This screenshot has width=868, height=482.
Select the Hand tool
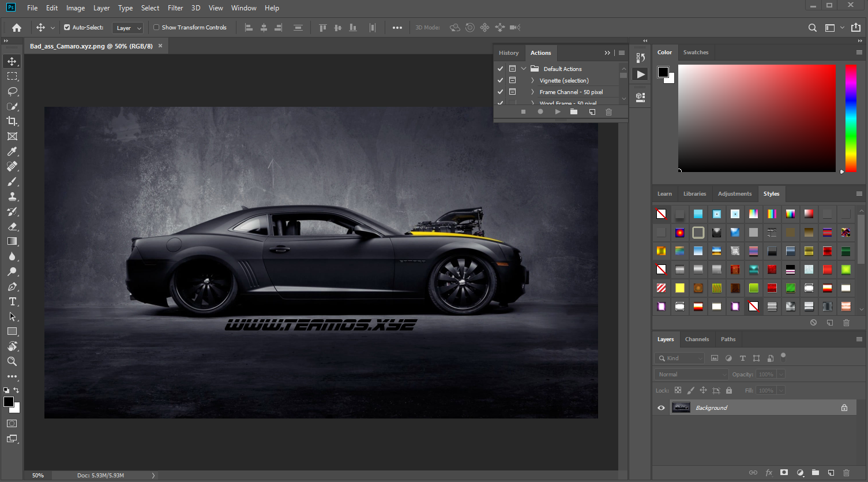(12, 346)
